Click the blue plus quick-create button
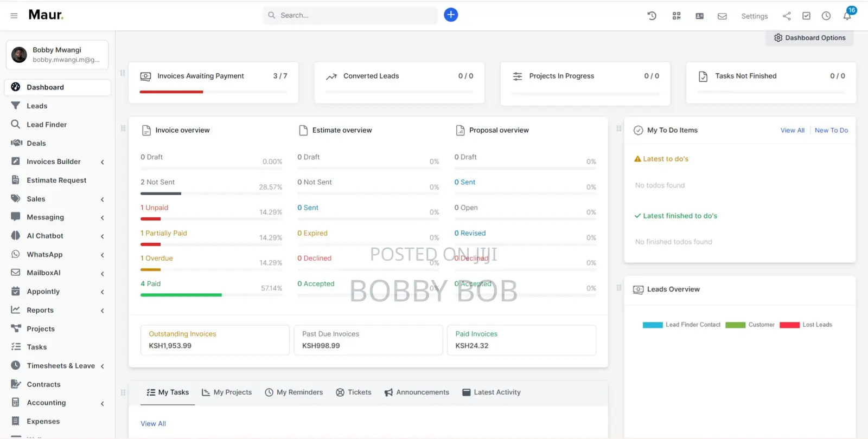868x439 pixels. (x=451, y=15)
